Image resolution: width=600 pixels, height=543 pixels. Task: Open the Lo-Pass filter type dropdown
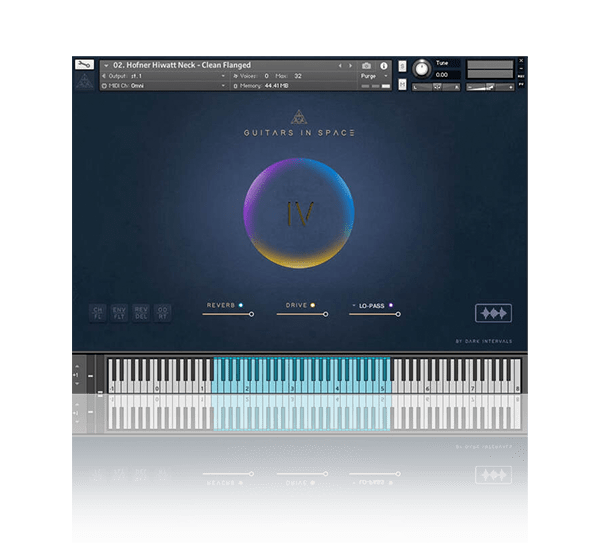click(354, 305)
